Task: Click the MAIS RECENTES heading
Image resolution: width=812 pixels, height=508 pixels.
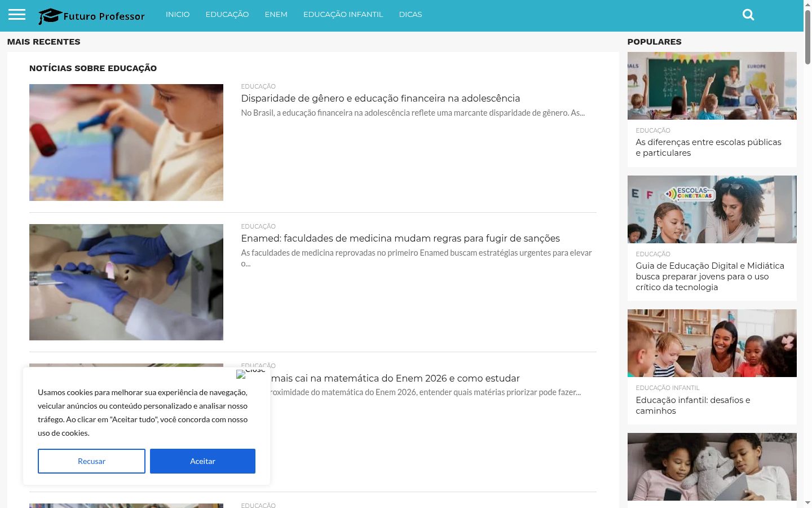Action: click(x=43, y=42)
